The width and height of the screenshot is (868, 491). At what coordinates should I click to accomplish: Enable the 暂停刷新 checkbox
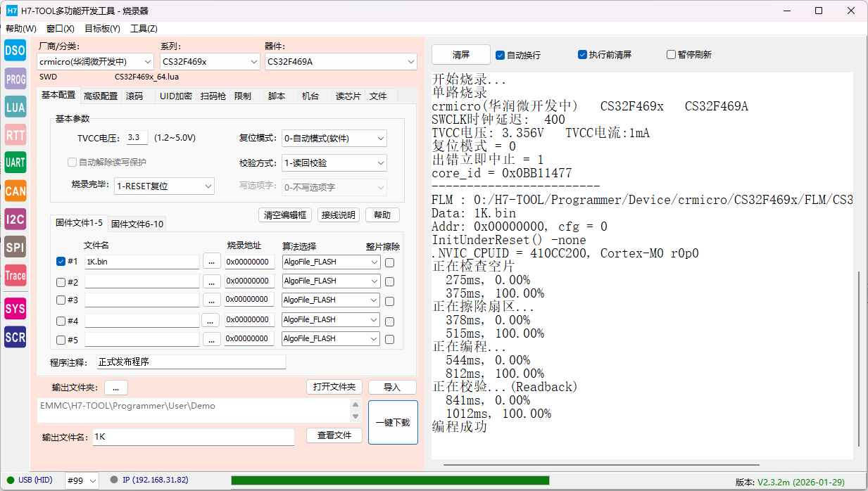(x=671, y=54)
